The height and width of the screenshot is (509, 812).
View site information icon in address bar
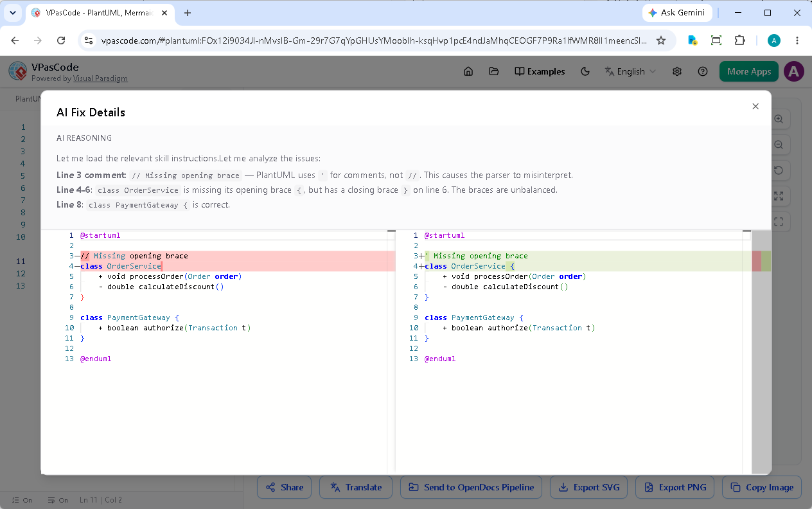point(89,40)
